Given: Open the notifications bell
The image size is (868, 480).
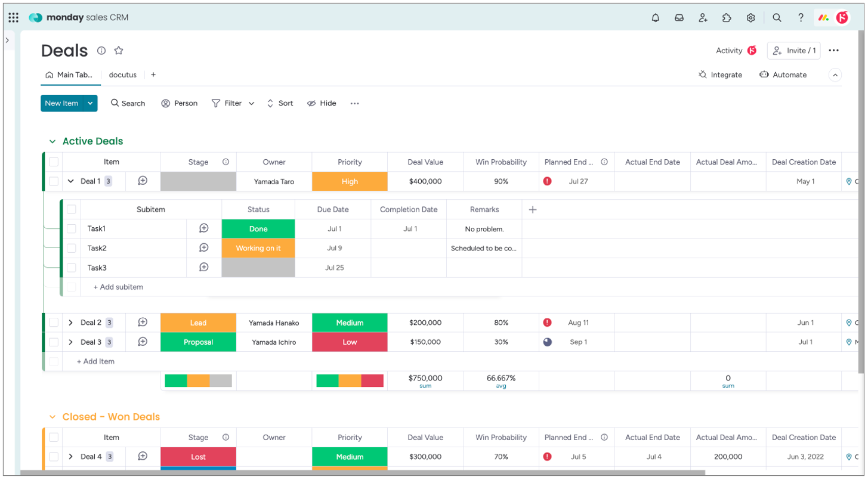Looking at the screenshot, I should 656,18.
